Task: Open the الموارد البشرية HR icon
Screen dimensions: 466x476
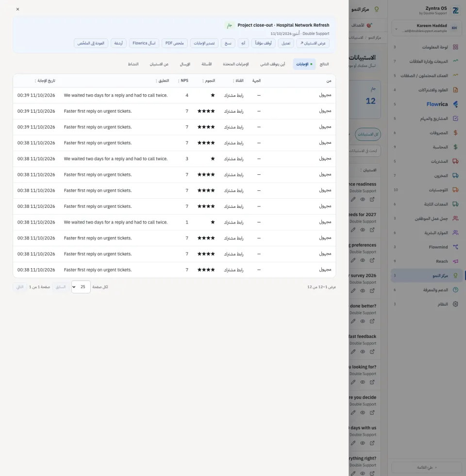Action: (455, 233)
